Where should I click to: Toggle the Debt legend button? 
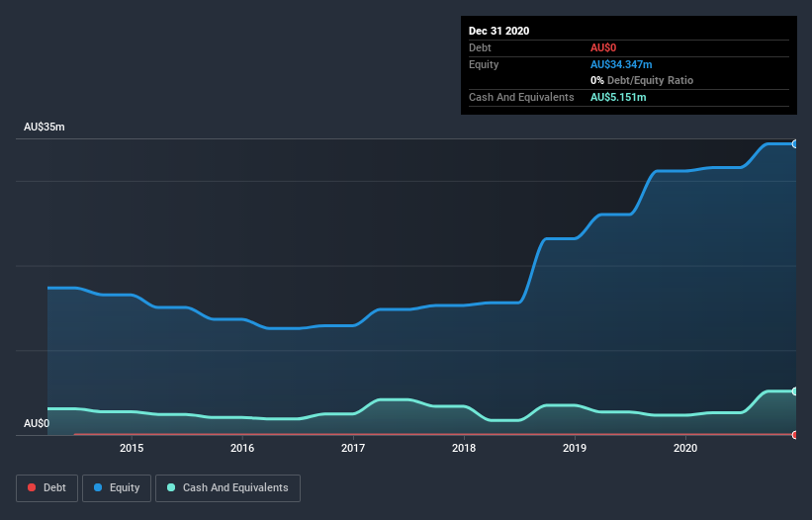[x=47, y=488]
